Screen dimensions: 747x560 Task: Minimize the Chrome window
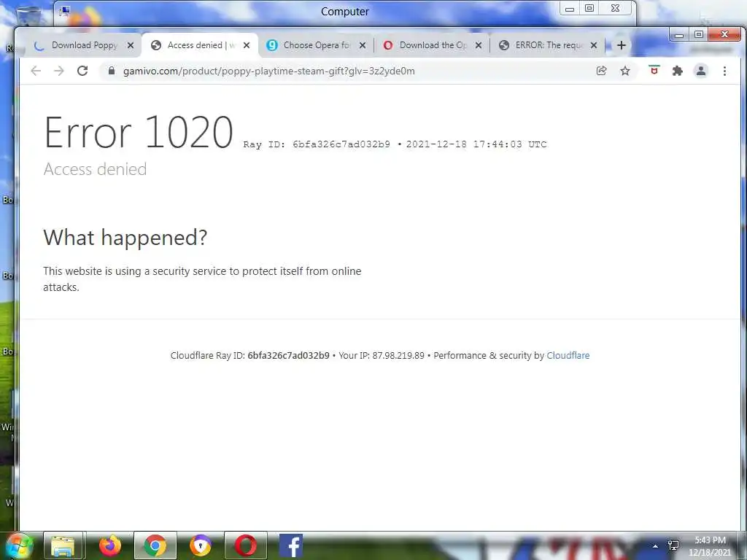click(679, 34)
